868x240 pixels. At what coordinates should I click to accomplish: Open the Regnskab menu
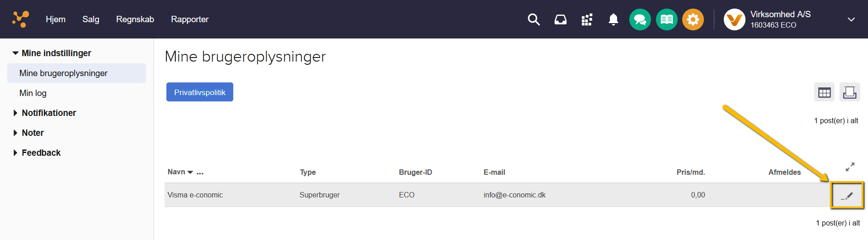(x=135, y=19)
